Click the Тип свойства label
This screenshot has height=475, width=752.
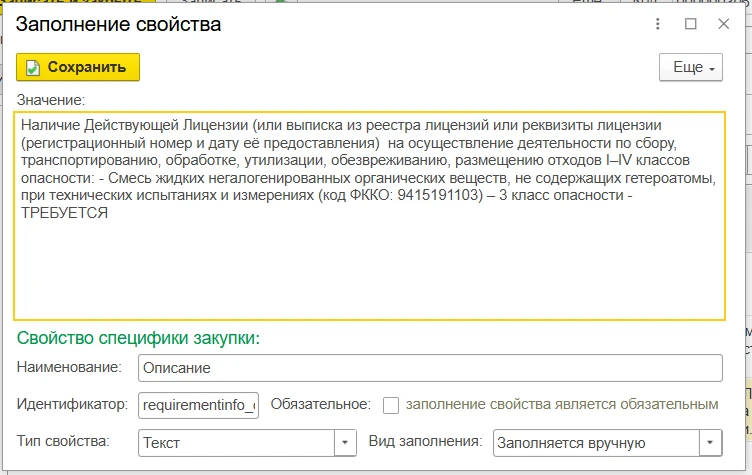point(63,441)
